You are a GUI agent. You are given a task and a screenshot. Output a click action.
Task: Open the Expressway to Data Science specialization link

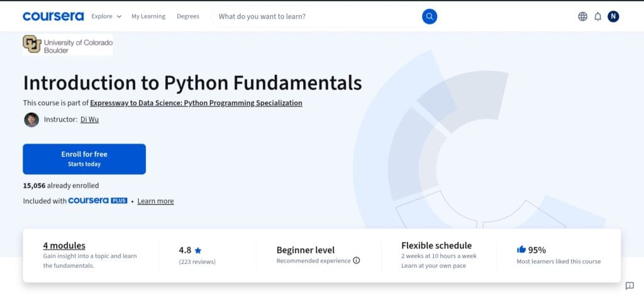coord(196,103)
